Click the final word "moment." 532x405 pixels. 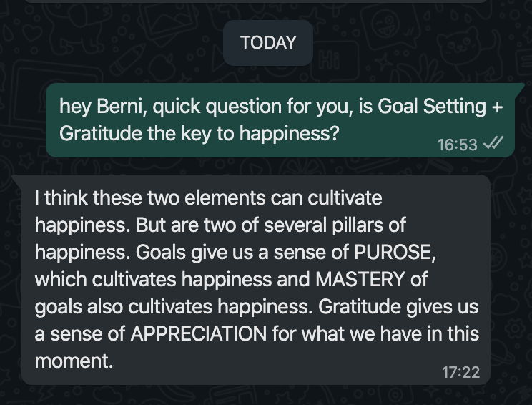click(74, 361)
